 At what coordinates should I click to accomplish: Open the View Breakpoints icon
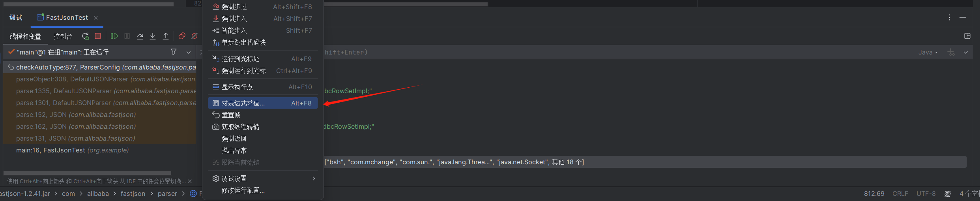pos(181,36)
